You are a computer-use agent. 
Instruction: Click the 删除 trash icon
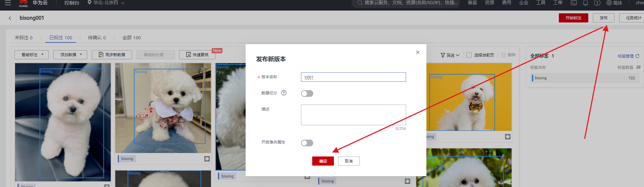[x=503, y=55]
